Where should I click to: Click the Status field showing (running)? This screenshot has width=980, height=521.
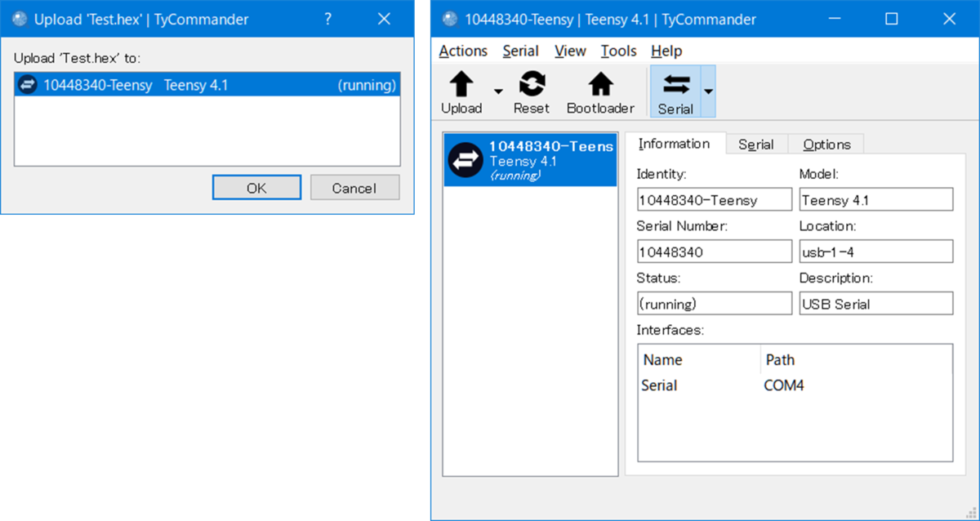714,304
